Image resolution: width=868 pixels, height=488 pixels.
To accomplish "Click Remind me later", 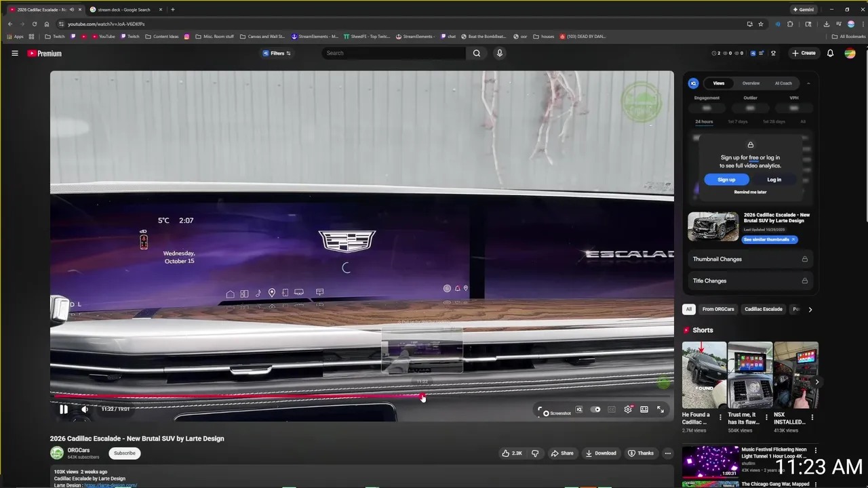I will (750, 192).
